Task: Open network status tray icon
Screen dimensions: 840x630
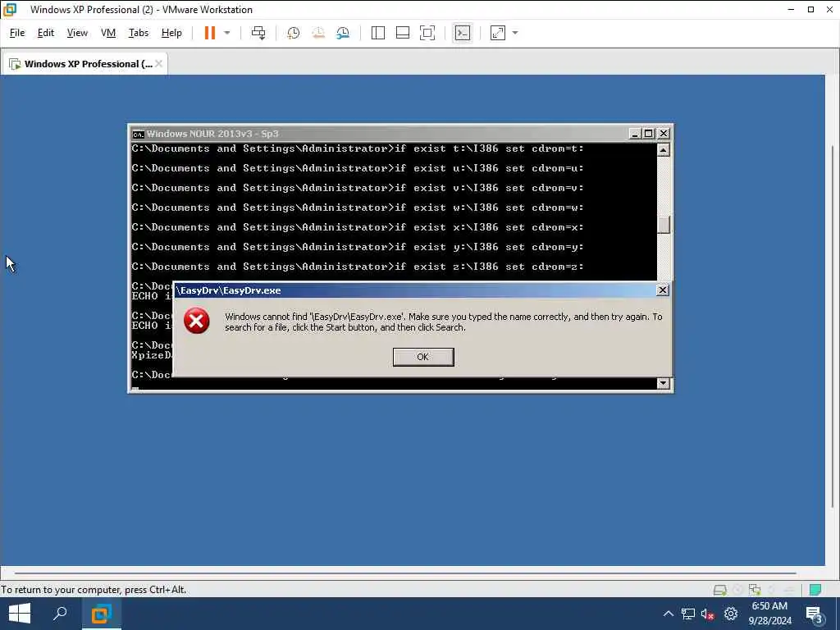Action: [x=688, y=614]
